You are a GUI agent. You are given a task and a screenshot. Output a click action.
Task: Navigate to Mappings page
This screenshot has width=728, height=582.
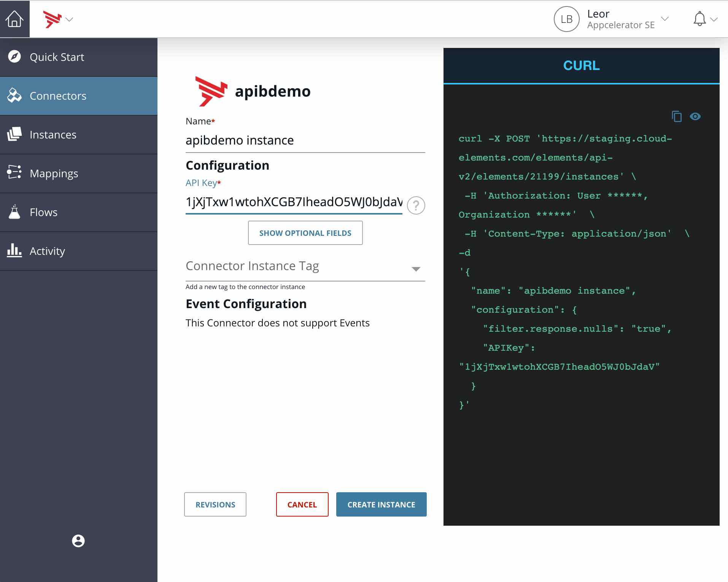(x=79, y=173)
